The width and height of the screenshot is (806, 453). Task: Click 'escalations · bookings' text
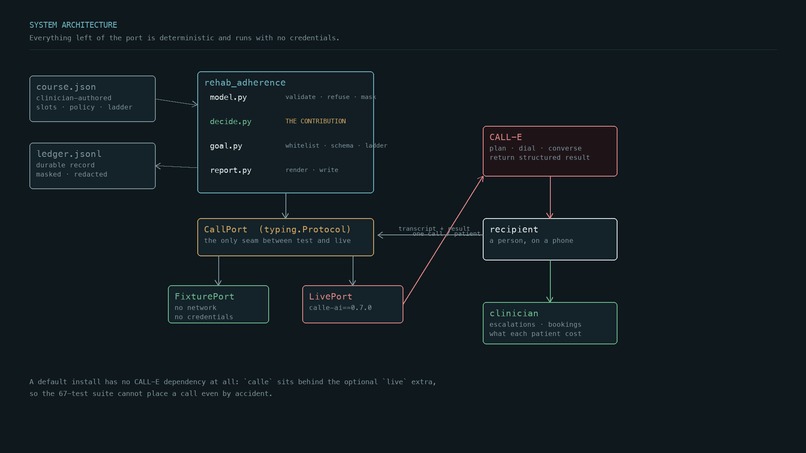(535, 324)
